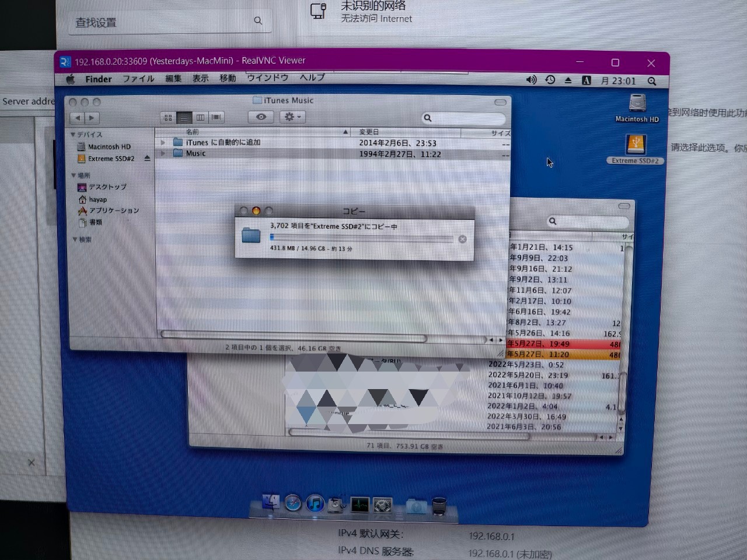Image resolution: width=747 pixels, height=560 pixels.
Task: Go forward in the iTunes Music window
Action: [x=92, y=117]
